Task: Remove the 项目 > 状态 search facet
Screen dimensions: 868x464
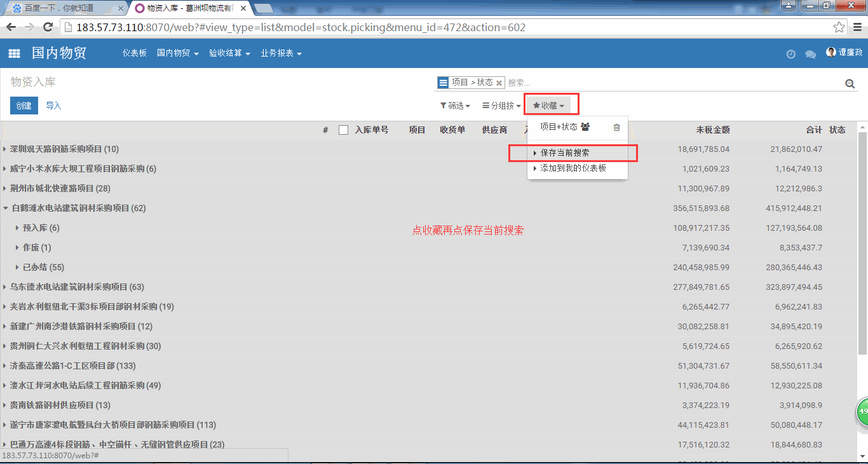Action: pyautogui.click(x=499, y=83)
